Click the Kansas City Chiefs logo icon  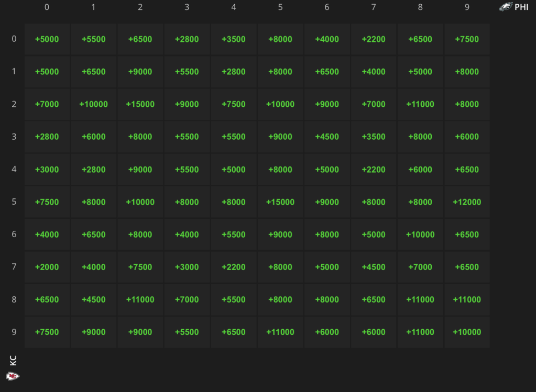[x=13, y=376]
